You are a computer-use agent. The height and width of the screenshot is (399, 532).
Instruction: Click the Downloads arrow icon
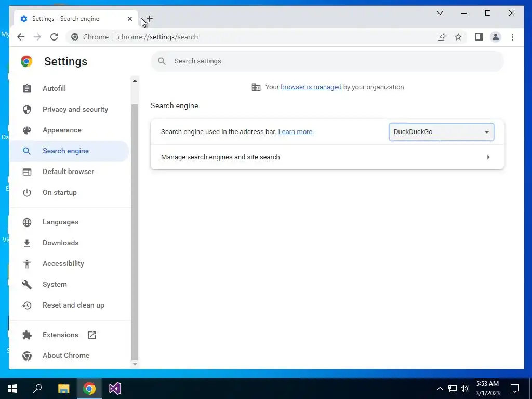[27, 243]
